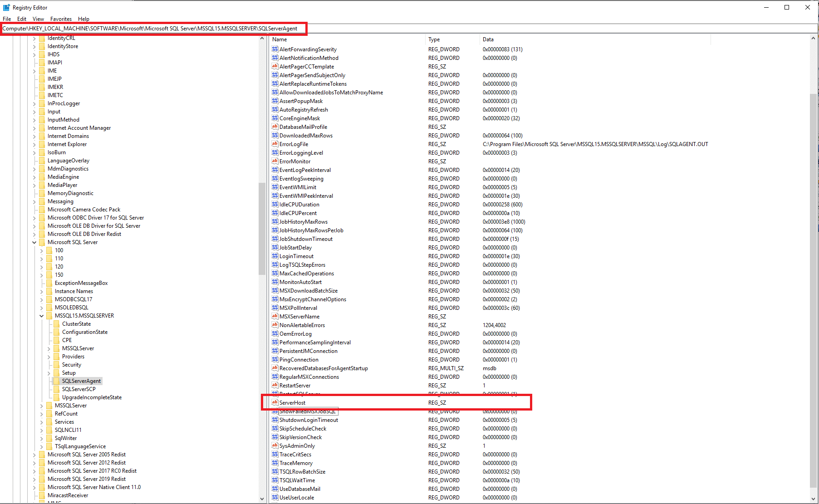The width and height of the screenshot is (819, 504).
Task: Click the Microsoft SQL Server folder icon
Action: [42, 242]
